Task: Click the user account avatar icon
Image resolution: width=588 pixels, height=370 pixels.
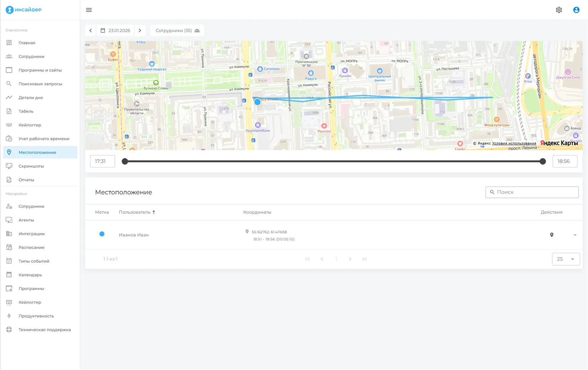Action: [x=576, y=10]
